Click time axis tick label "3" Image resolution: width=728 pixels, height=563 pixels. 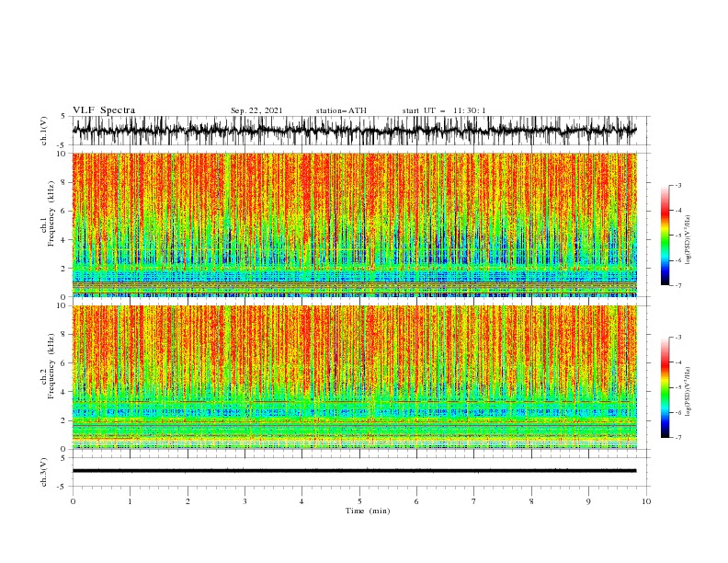coord(245,501)
